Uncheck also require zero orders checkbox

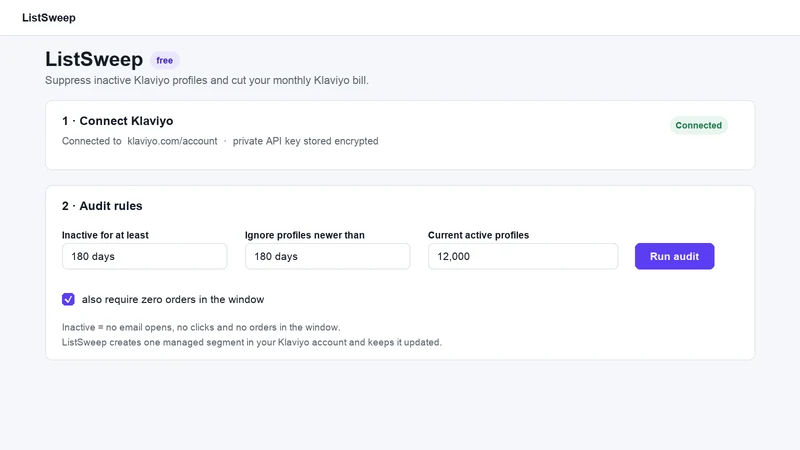pos(68,299)
